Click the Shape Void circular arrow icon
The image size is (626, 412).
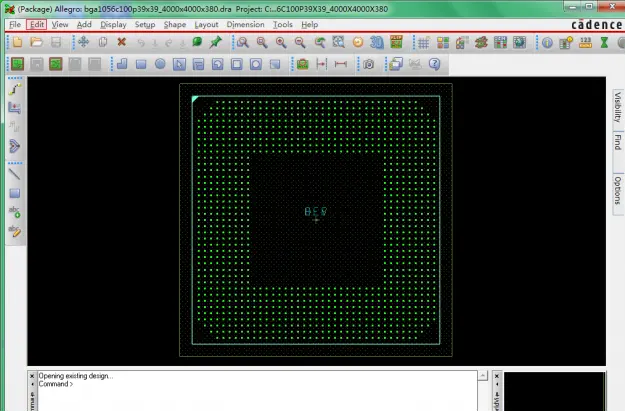218,64
